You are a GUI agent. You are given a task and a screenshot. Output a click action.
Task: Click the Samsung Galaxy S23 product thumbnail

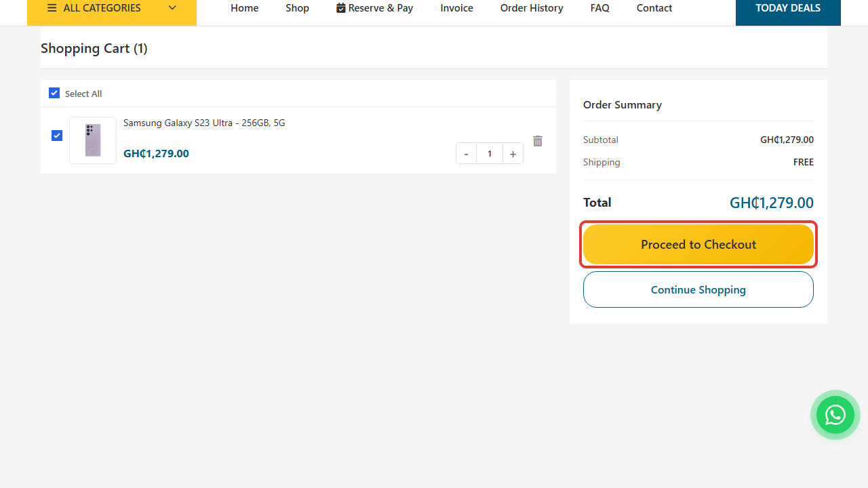point(93,140)
